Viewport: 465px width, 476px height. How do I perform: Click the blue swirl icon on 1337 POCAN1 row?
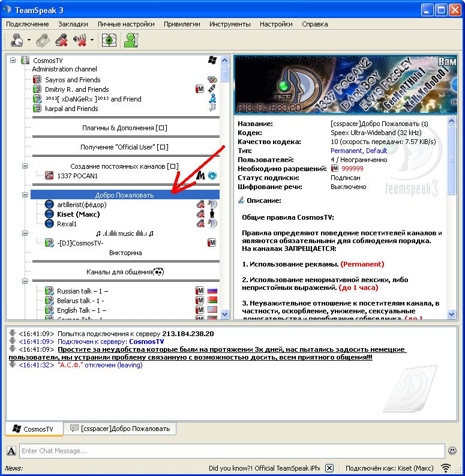pyautogui.click(x=212, y=175)
